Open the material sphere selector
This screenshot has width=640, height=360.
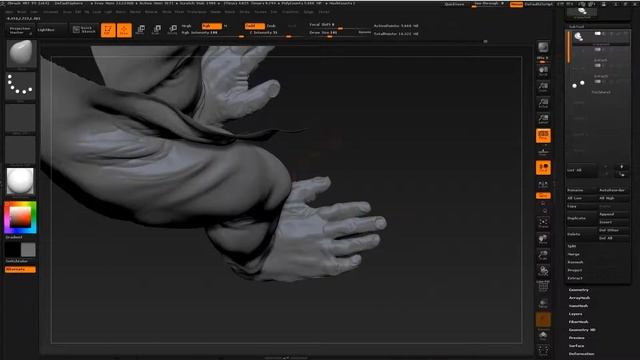(x=20, y=182)
